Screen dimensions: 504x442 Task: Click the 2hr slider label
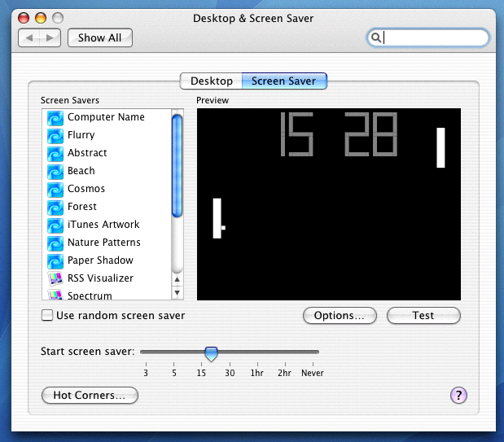[x=284, y=373]
